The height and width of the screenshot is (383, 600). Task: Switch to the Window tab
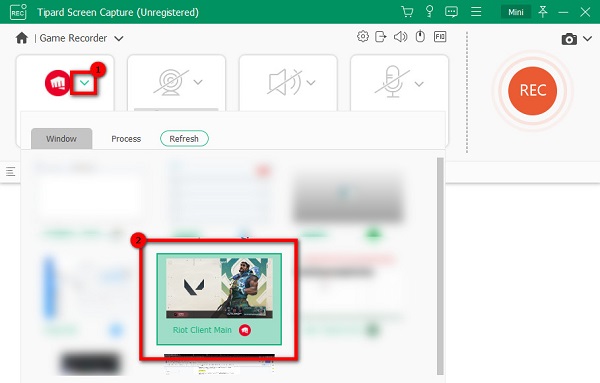(x=62, y=139)
